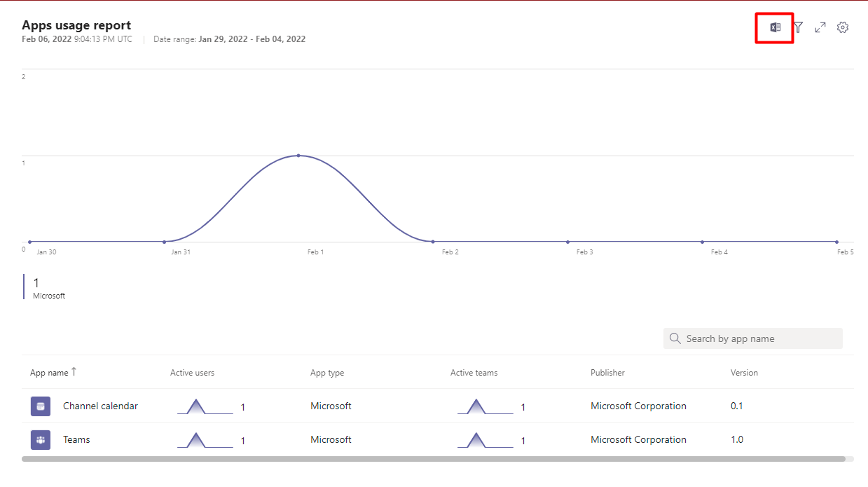Click the Microsoft legend entry below chart

click(x=46, y=288)
